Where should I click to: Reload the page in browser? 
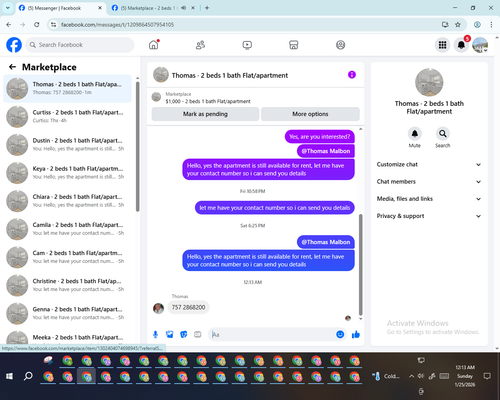[37, 25]
